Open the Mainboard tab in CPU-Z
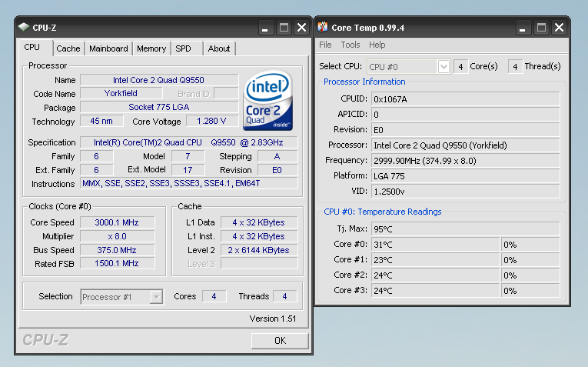The height and width of the screenshot is (367, 588). [x=108, y=48]
